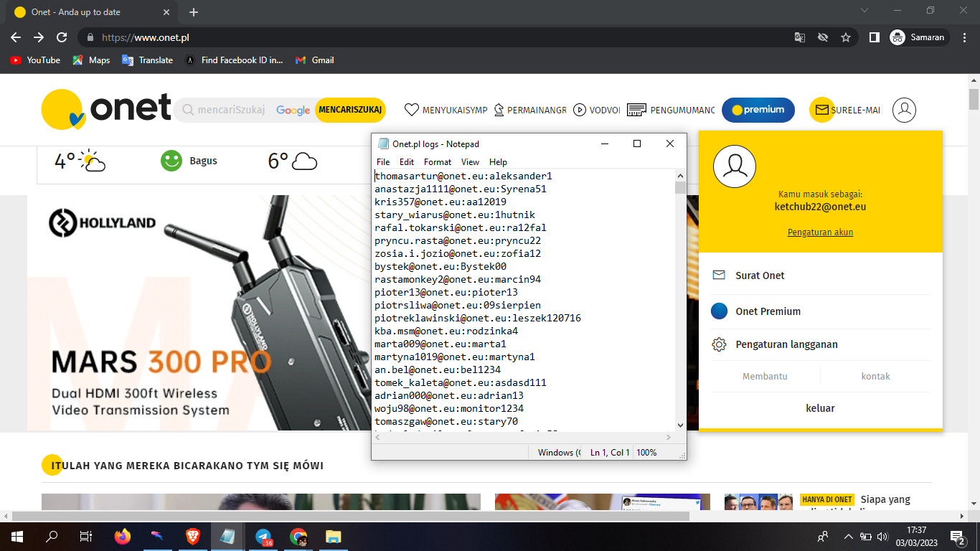View site information via the lock icon
The image size is (980, 551).
click(x=90, y=37)
